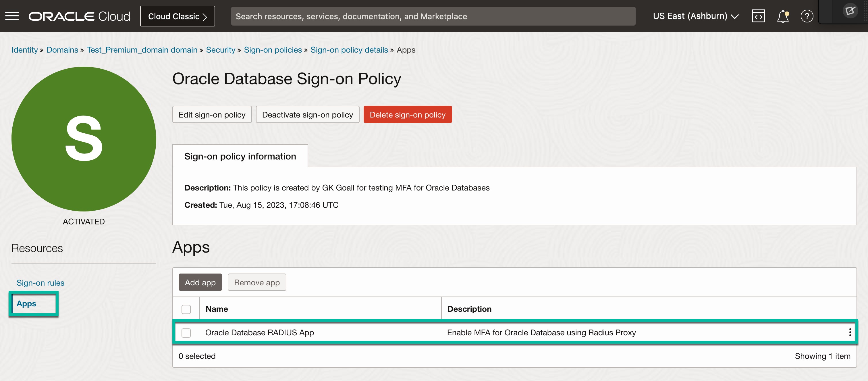This screenshot has height=381, width=868.
Task: Select Apps in the Resources list
Action: coord(26,303)
